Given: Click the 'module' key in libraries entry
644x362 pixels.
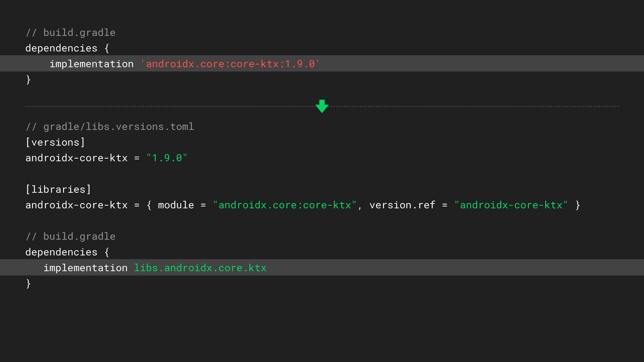Looking at the screenshot, I should tap(176, 205).
